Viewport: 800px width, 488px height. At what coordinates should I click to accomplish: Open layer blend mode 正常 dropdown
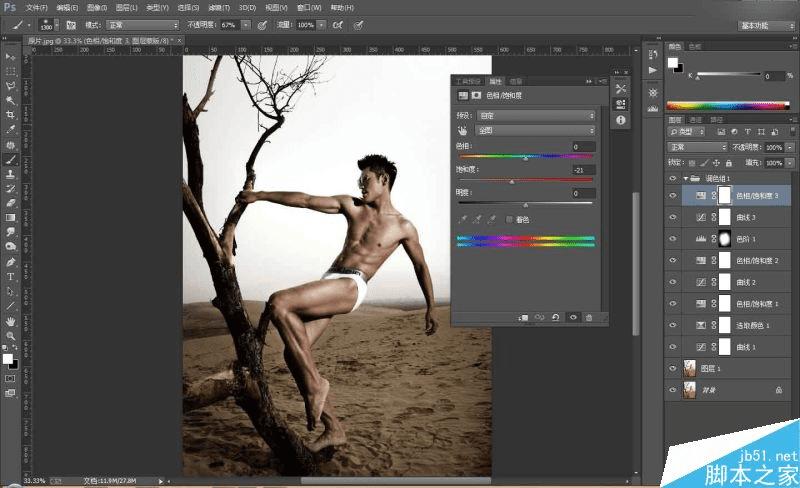697,147
